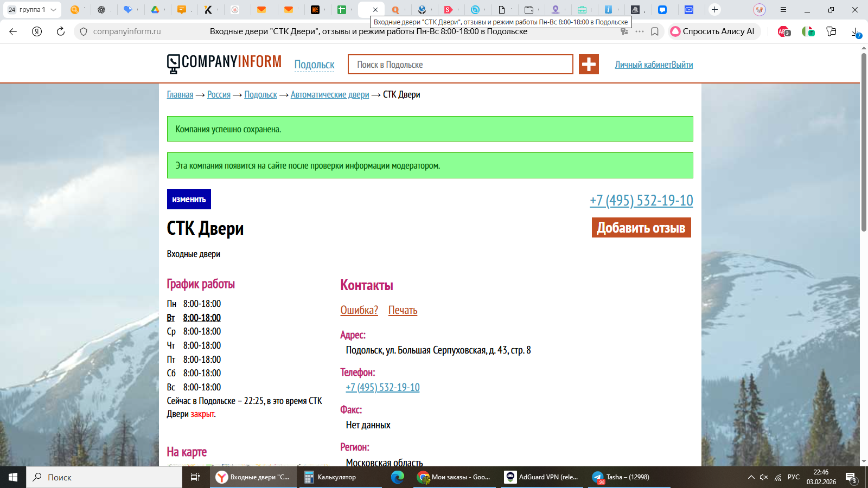The image size is (868, 488).
Task: Open the taskbar clock and date
Action: [821, 477]
